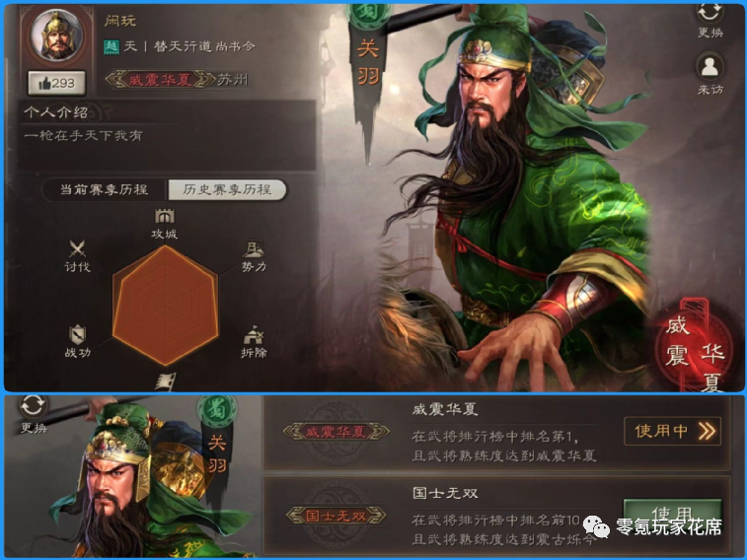
Task: Expand the double-chevron arrows next to 使用中
Action: (707, 432)
